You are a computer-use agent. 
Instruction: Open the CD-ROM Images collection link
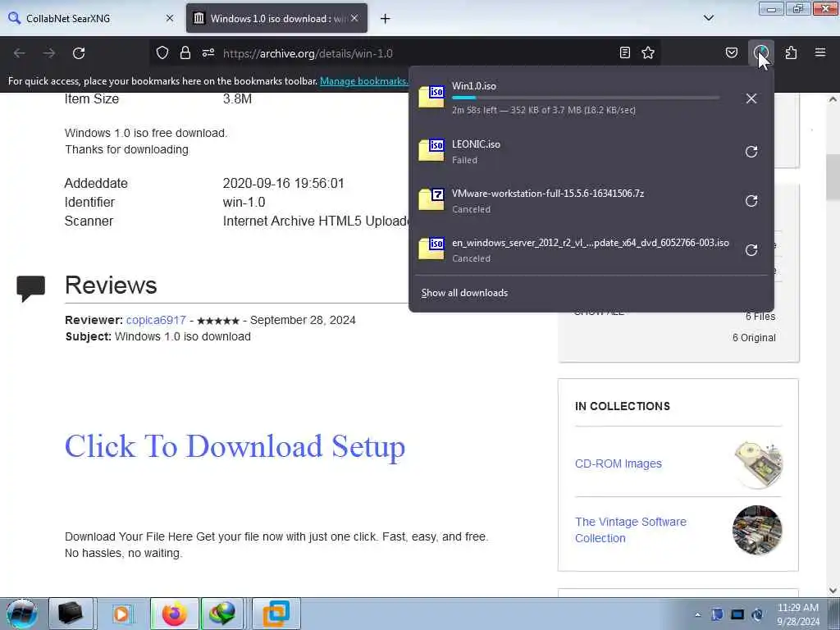click(619, 464)
